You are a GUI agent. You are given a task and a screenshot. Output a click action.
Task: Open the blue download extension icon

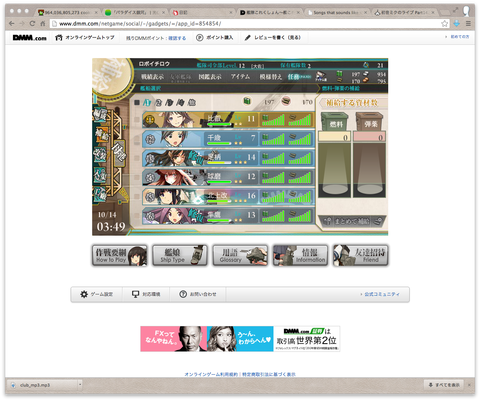click(457, 24)
